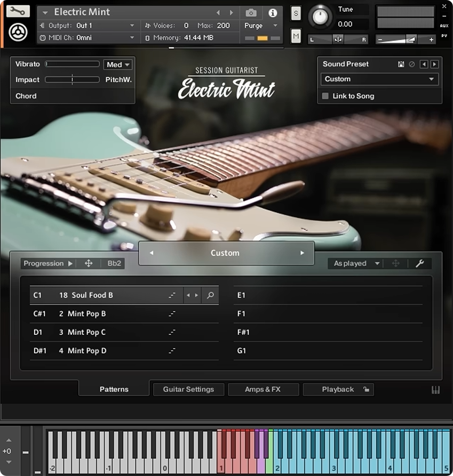Open instrument info with the i icon
The image size is (453, 476).
click(273, 13)
